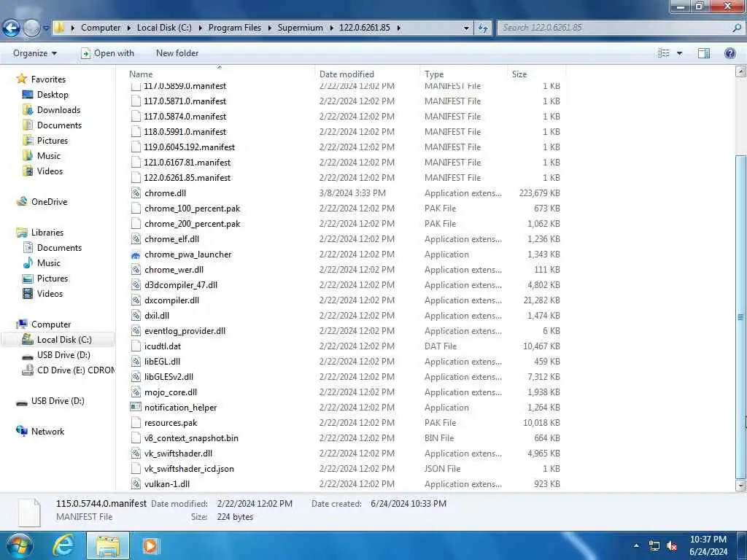Navigate to Local Disk (C:) in breadcrumb
The height and width of the screenshot is (560, 747).
[x=164, y=28]
